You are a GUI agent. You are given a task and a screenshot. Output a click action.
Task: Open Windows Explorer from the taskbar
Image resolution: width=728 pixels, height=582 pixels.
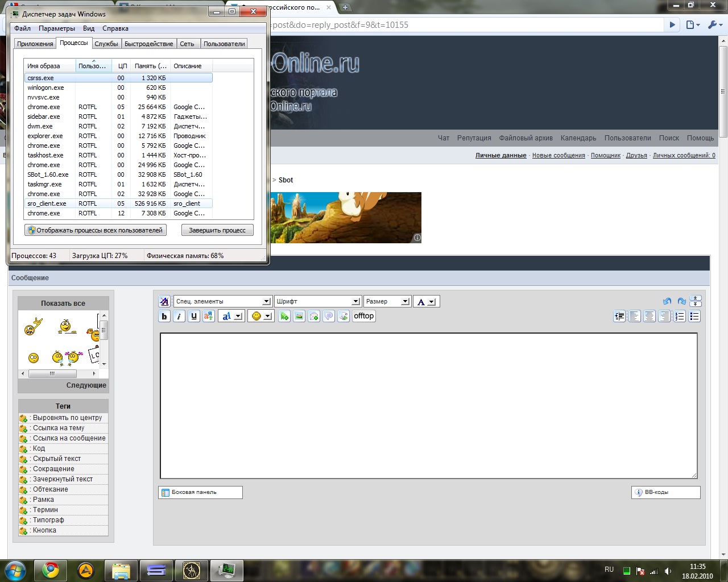tap(121, 570)
